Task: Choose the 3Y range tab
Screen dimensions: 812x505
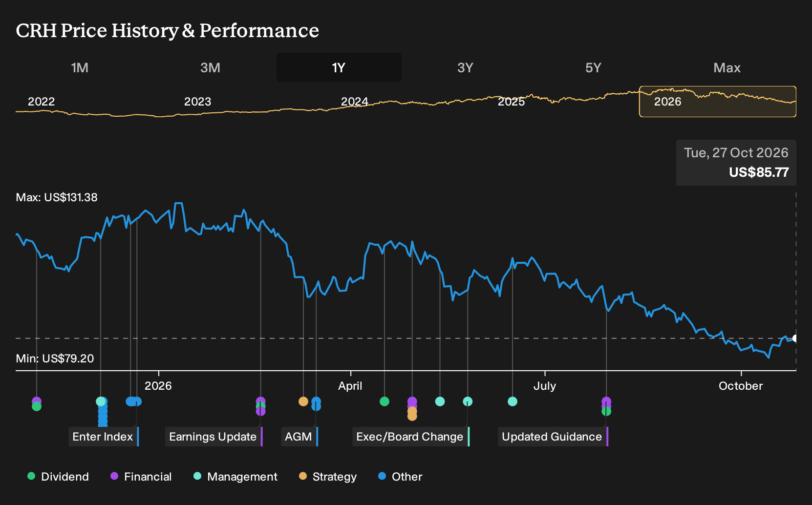Action: point(465,68)
